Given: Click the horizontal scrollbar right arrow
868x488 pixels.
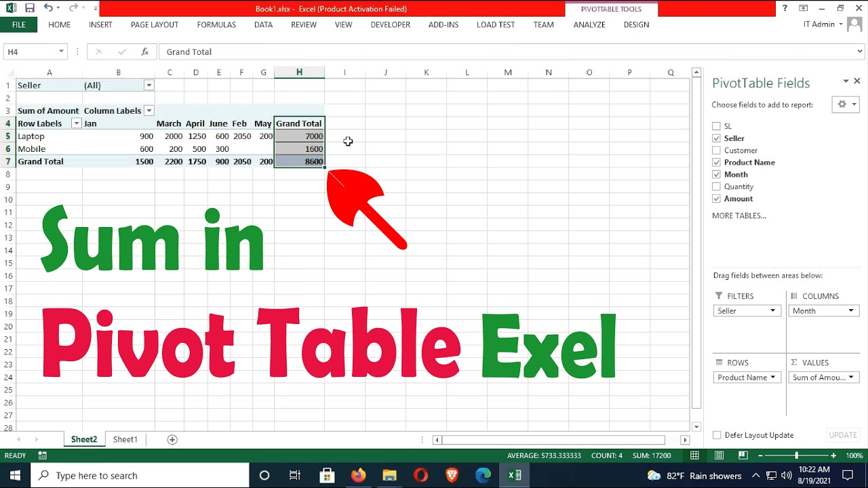Looking at the screenshot, I should tap(685, 440).
